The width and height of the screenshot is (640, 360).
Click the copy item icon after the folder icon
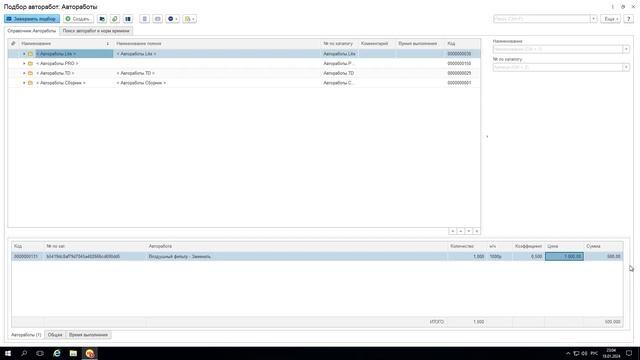pyautogui.click(x=115, y=19)
